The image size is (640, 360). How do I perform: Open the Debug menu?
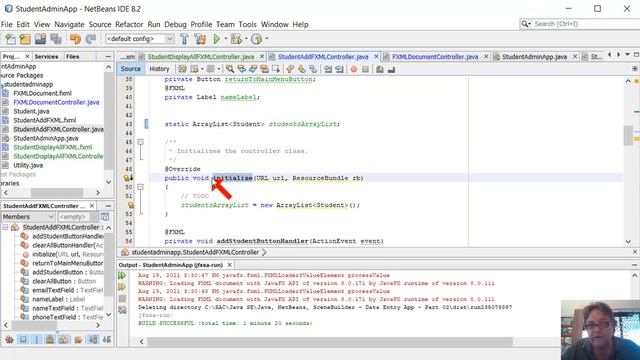coord(175,24)
